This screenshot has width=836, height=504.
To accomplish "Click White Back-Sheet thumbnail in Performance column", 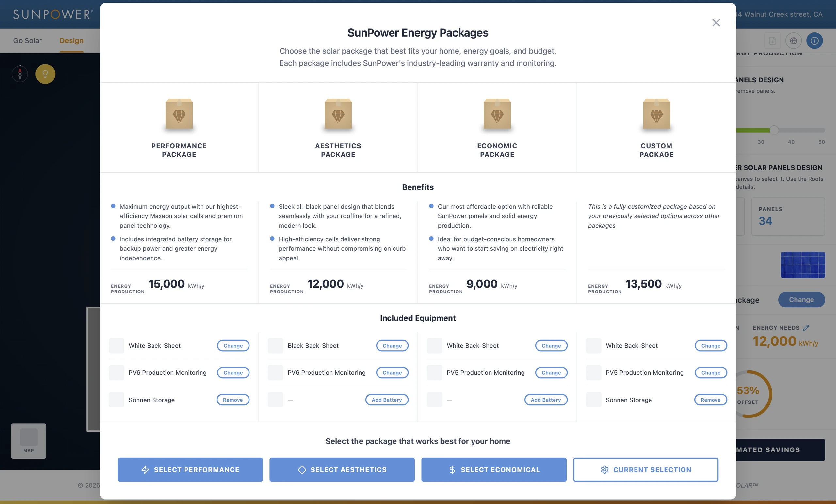I will click(x=116, y=345).
